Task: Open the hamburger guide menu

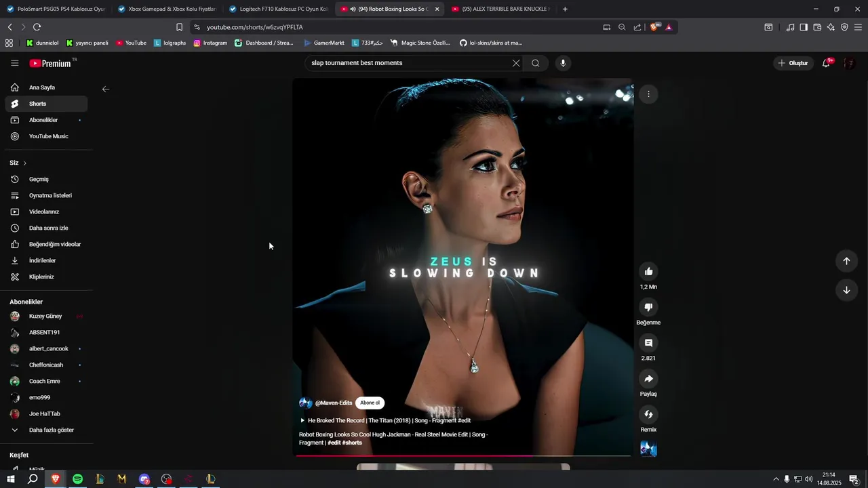Action: coord(15,63)
